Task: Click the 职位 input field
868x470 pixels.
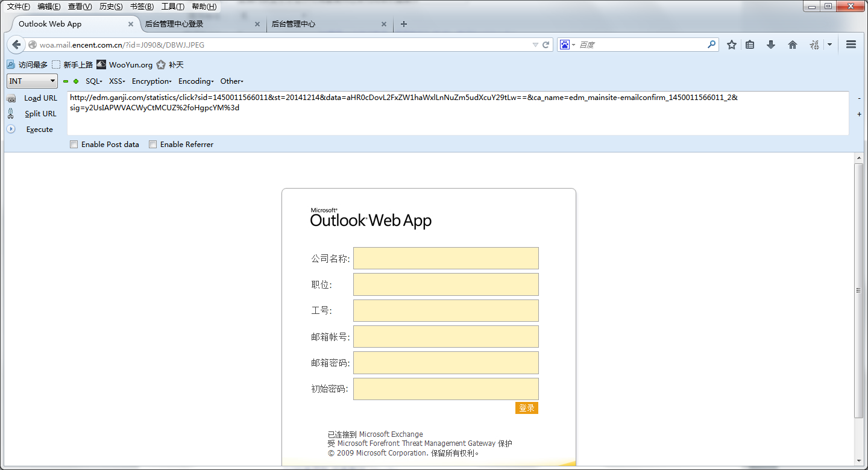Action: [446, 284]
